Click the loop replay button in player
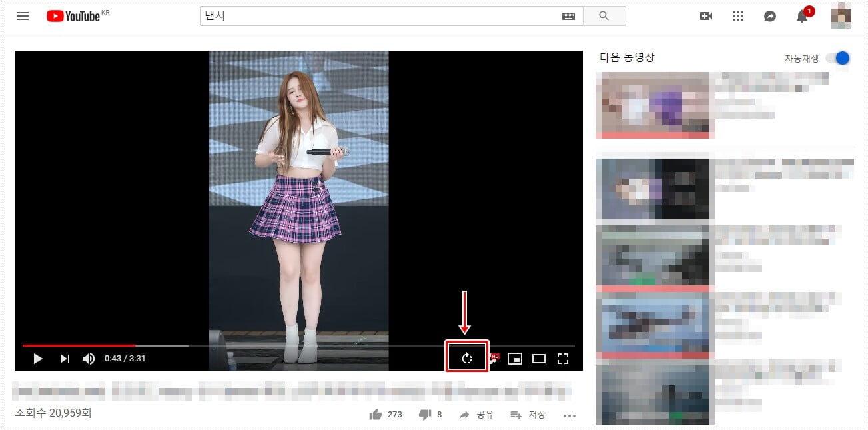The image size is (868, 430). (467, 358)
